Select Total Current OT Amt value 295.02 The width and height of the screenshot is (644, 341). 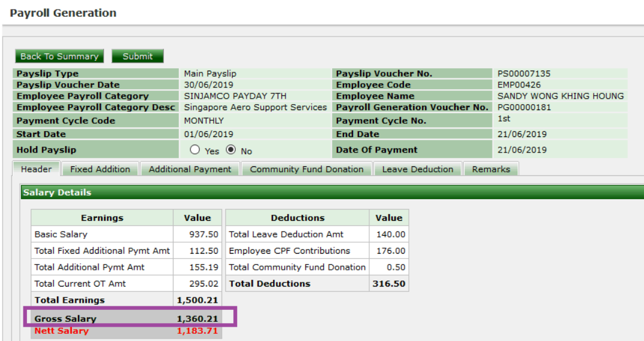pyautogui.click(x=203, y=284)
